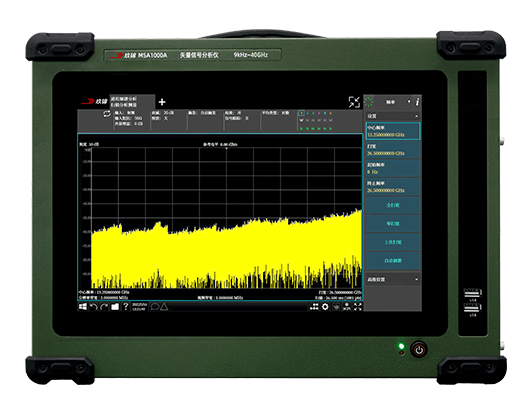
Task: Select trace 1 in the trace panel
Action: pos(301,113)
